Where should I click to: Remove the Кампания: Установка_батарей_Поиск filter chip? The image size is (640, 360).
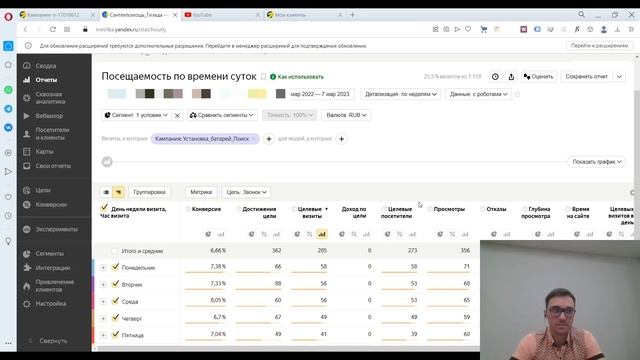click(x=253, y=139)
